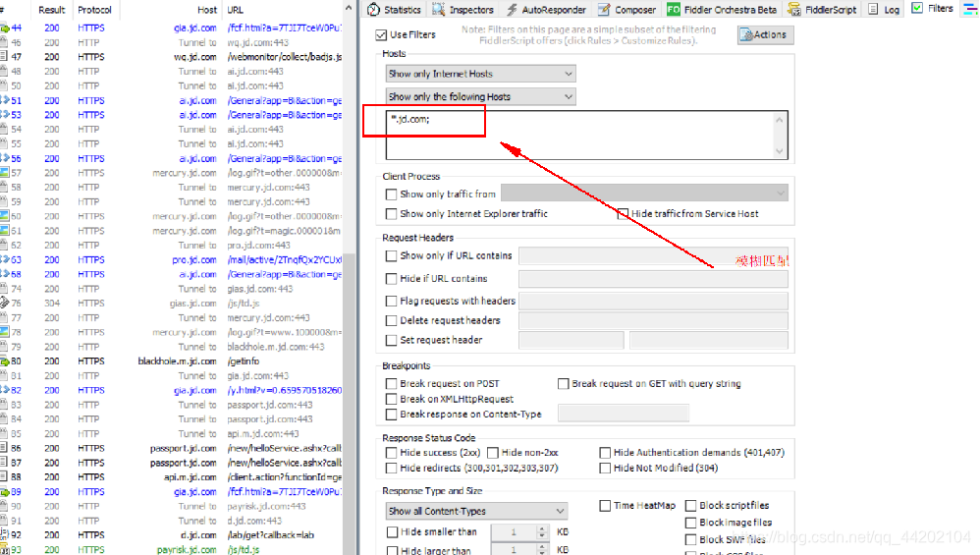Screen dimensions: 980x555
Task: Click the session list scroll up arrow
Action: (349, 8)
